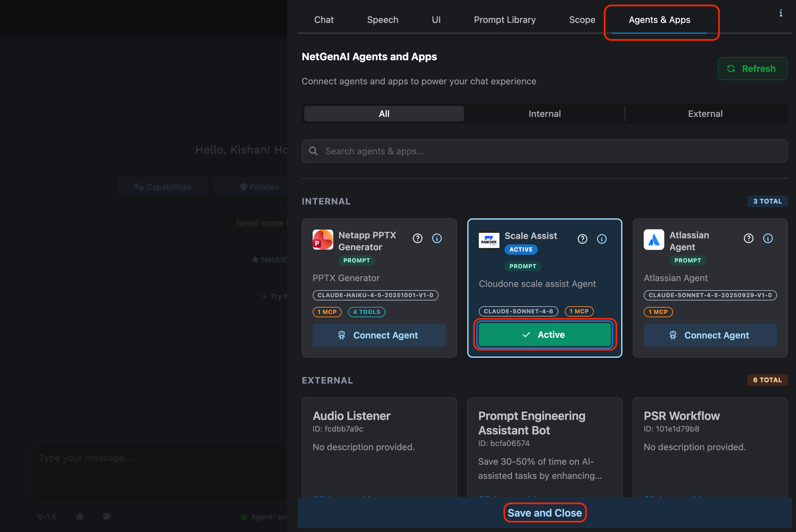Filter to Internal agents
Image resolution: width=796 pixels, height=532 pixels.
pyautogui.click(x=544, y=114)
